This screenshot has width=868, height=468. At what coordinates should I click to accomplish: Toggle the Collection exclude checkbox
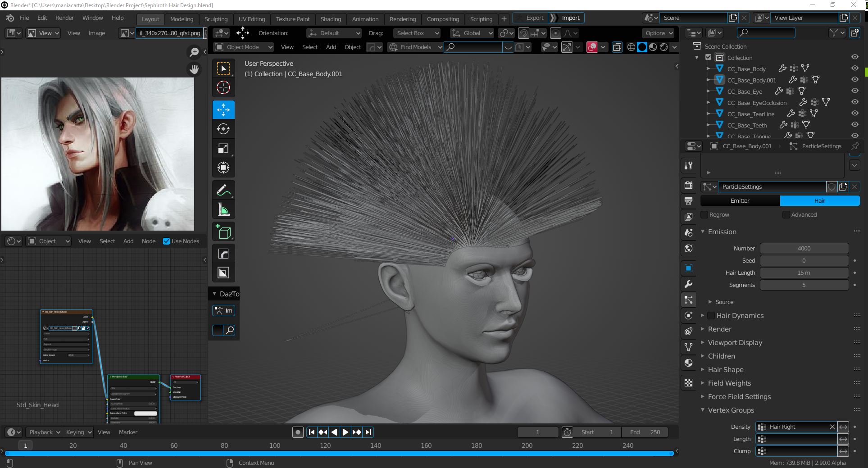click(x=708, y=57)
